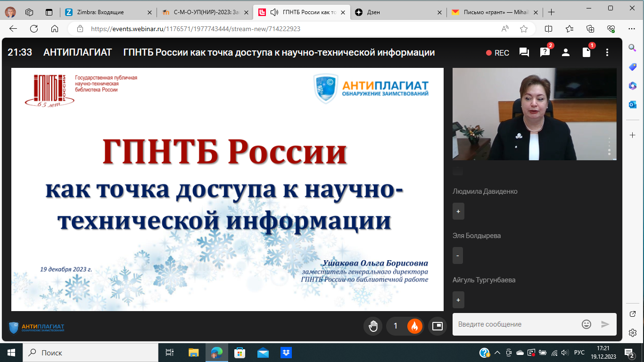The width and height of the screenshot is (644, 362).
Task: Click the taskbar Поиск search box
Action: point(91,353)
